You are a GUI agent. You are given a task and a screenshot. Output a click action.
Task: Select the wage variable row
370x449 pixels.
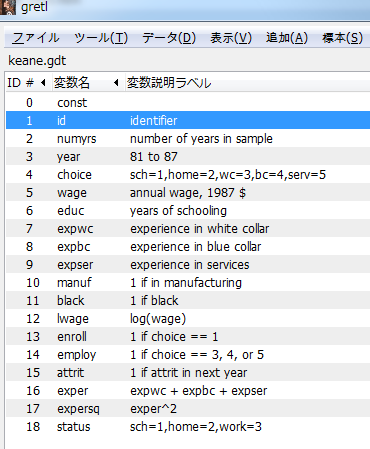pos(188,192)
